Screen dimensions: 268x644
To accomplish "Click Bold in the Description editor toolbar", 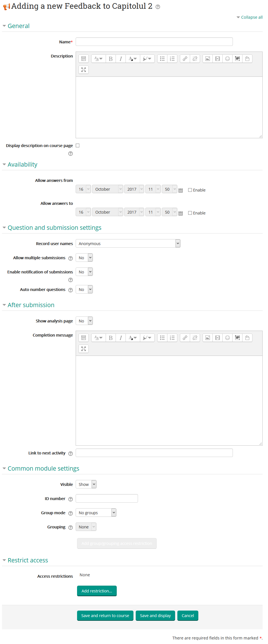I will click(x=111, y=59).
